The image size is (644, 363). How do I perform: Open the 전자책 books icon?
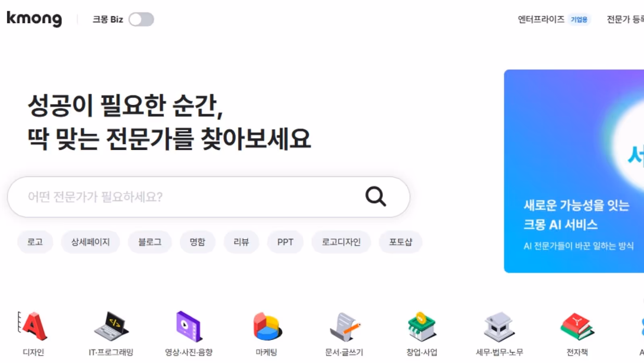point(577,326)
